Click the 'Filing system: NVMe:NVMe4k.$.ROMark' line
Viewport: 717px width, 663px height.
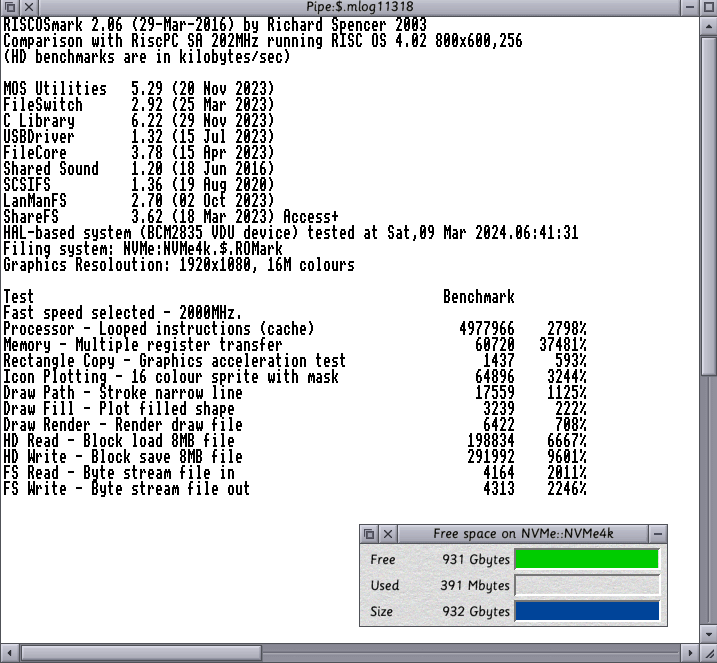click(x=143, y=249)
